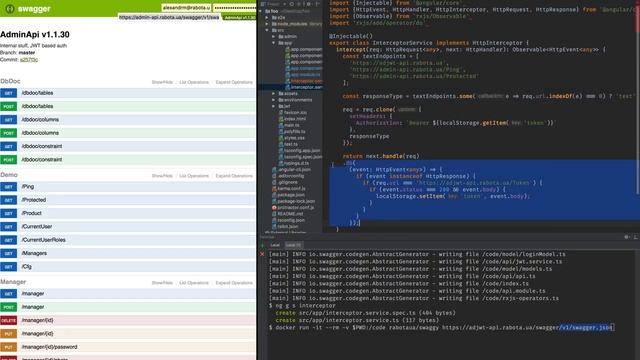
Task: Switch to the Local (2) terminal tab
Action: [x=293, y=245]
